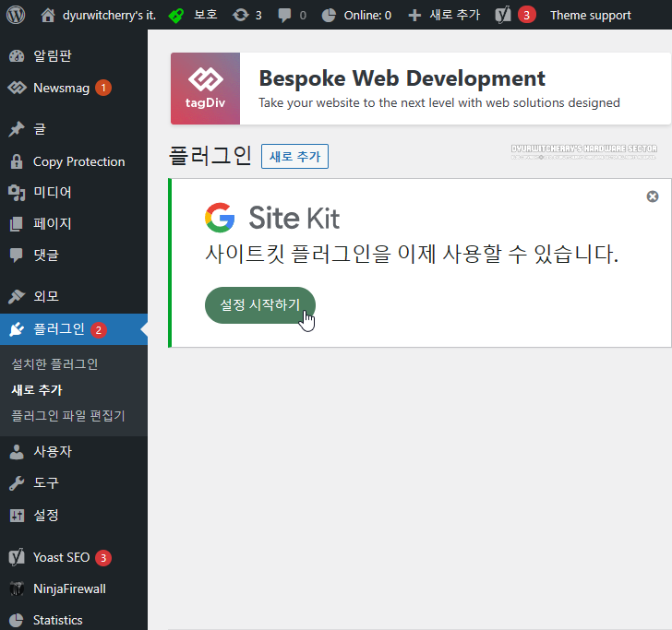Image resolution: width=672 pixels, height=630 pixels.
Task: Go to 설치한 플러그인 submenu
Action: pos(54,364)
